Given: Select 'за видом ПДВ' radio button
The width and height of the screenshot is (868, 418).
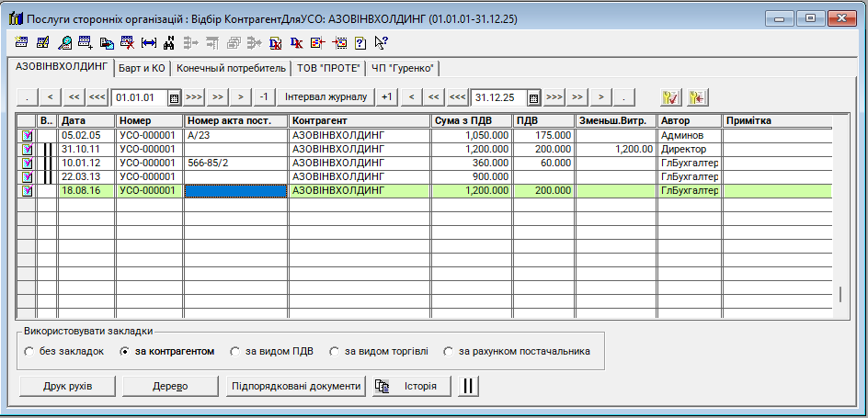Looking at the screenshot, I should point(236,351).
